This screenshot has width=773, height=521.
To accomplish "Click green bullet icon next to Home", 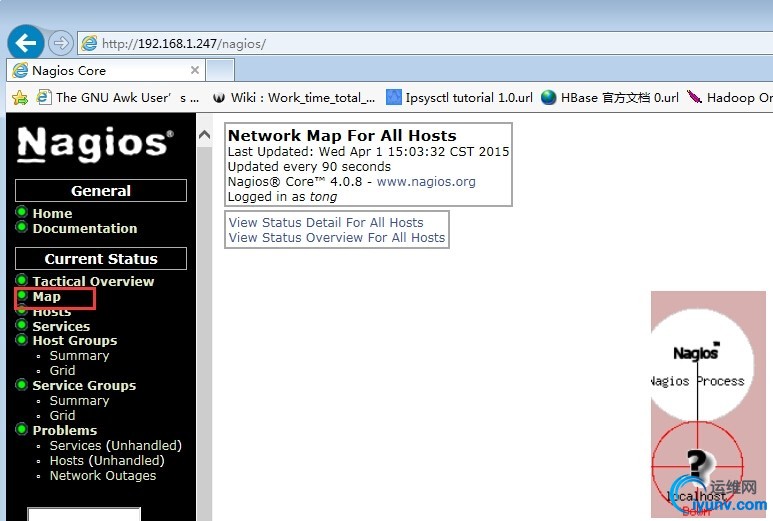I will click(21, 212).
